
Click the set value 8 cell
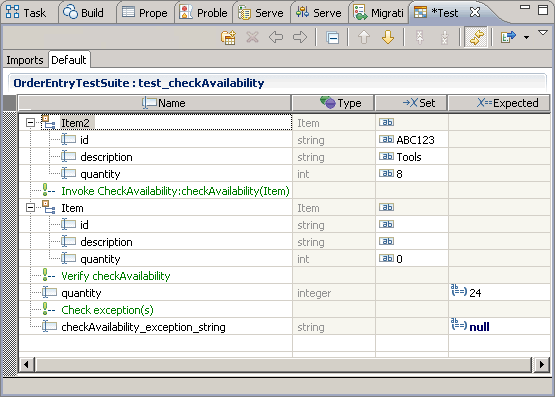411,174
